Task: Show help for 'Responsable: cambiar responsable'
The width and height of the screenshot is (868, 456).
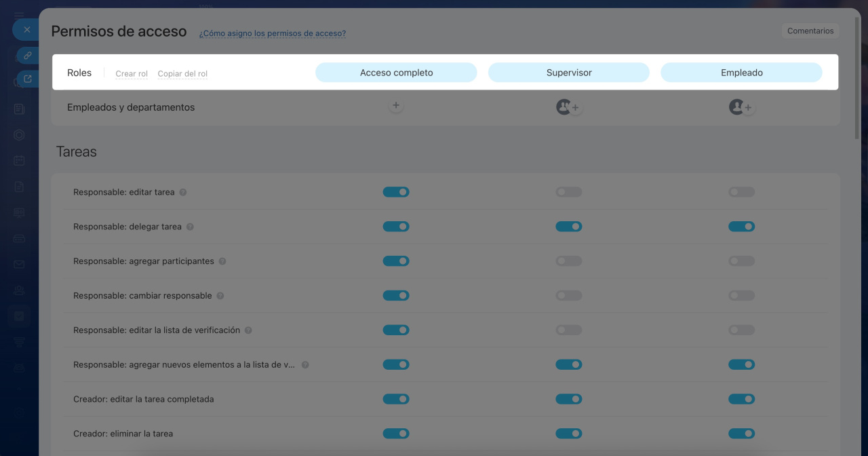Action: (220, 296)
